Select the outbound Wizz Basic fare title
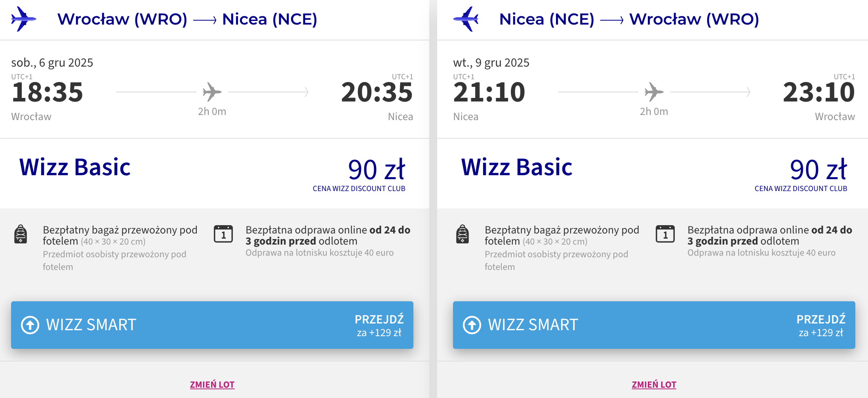Viewport: 868px width, 398px height. [x=75, y=167]
